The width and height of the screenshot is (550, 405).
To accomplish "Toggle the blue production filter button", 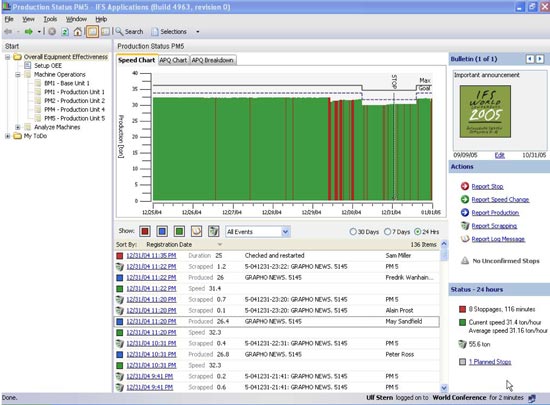I will (x=162, y=231).
